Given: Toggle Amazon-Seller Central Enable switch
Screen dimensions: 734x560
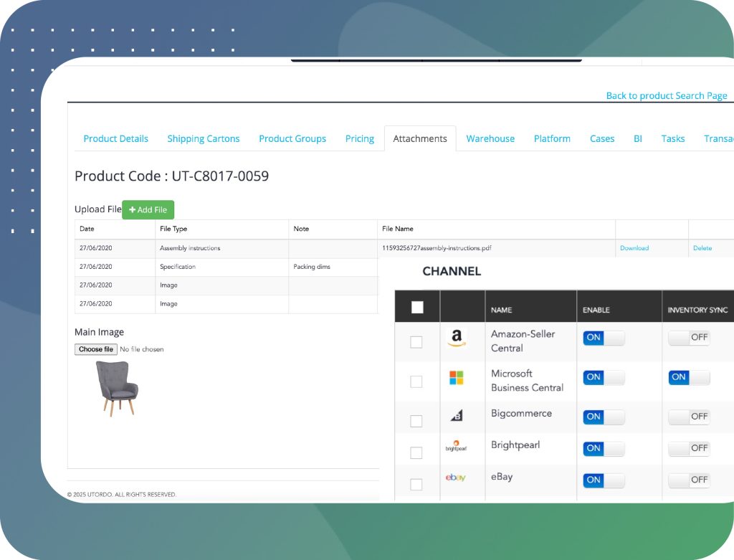Looking at the screenshot, I should (604, 338).
